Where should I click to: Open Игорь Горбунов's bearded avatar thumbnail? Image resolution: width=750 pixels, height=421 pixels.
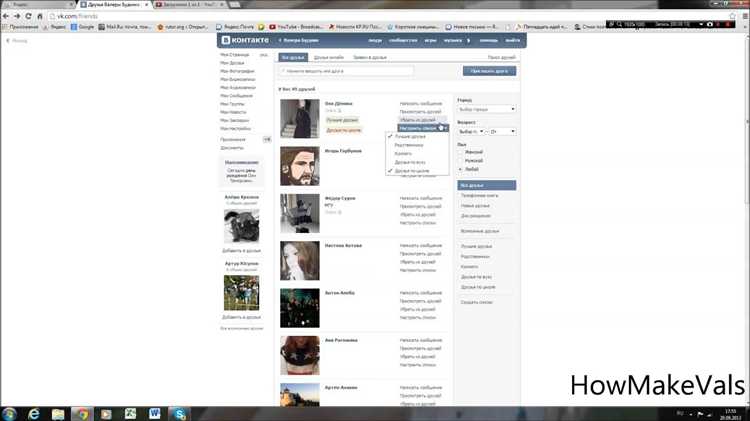tap(299, 166)
